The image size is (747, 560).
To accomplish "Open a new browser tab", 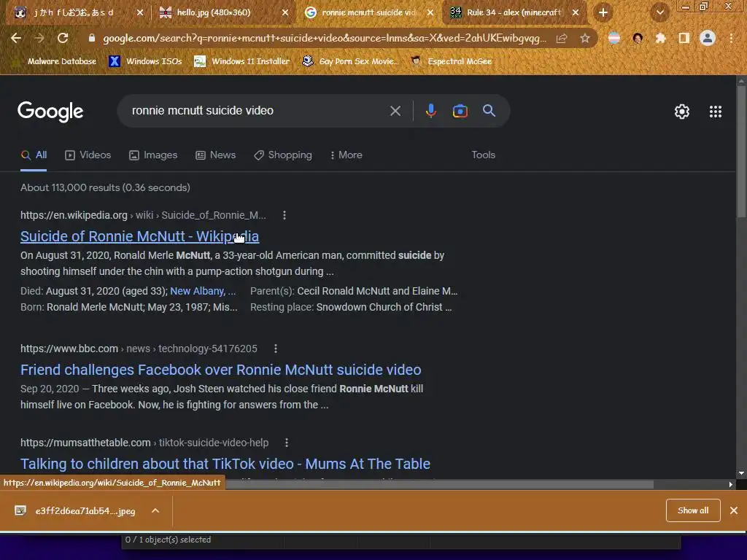I will 603,12.
